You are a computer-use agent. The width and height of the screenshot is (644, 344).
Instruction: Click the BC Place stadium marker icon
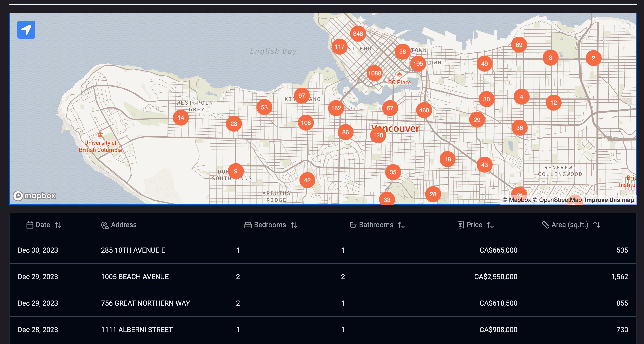coord(399,74)
